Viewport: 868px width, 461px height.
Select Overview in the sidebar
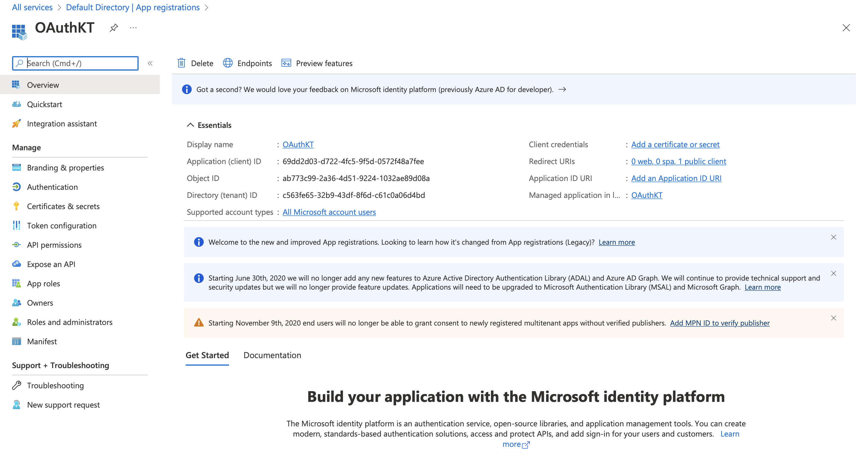pos(80,85)
